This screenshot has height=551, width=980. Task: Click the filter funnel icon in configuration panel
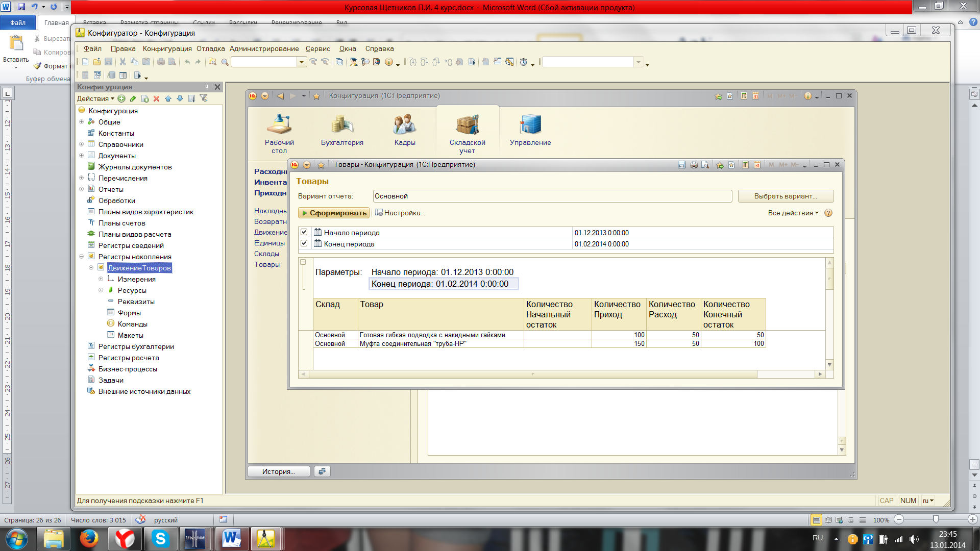click(203, 98)
